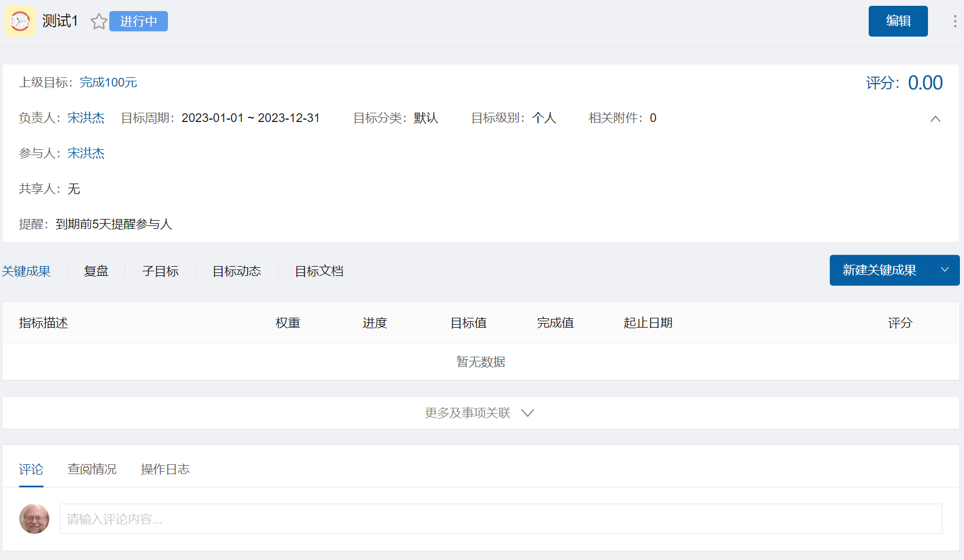Click the 编辑 button
The image size is (964, 560).
tap(898, 21)
